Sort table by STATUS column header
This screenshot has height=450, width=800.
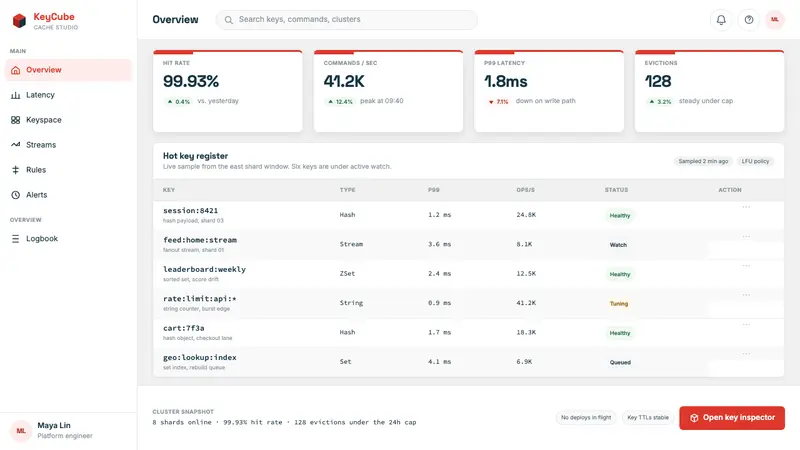pyautogui.click(x=616, y=190)
